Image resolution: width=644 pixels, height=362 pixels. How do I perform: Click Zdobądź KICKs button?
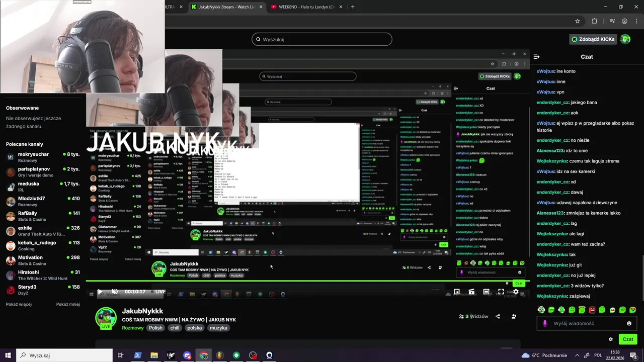pyautogui.click(x=593, y=39)
